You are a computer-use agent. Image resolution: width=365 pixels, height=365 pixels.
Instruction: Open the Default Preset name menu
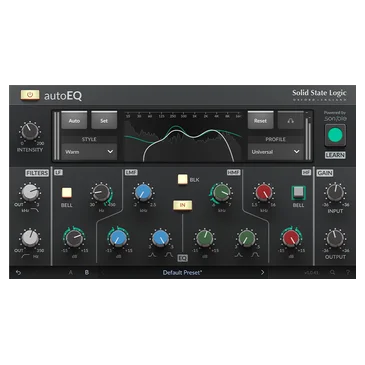[x=182, y=272]
